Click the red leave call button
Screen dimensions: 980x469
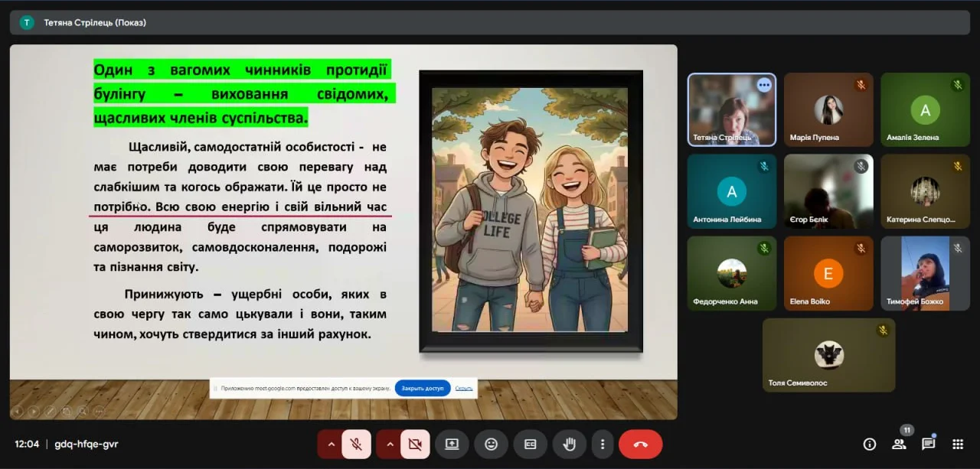(x=640, y=444)
